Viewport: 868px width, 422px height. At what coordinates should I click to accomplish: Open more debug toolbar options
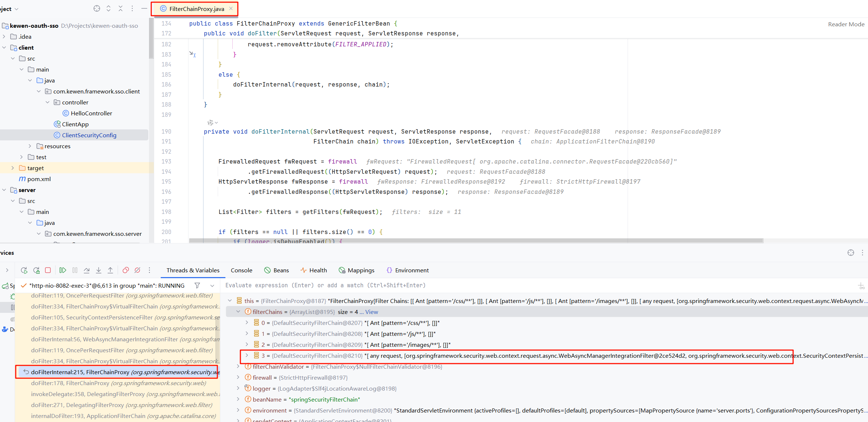point(149,270)
